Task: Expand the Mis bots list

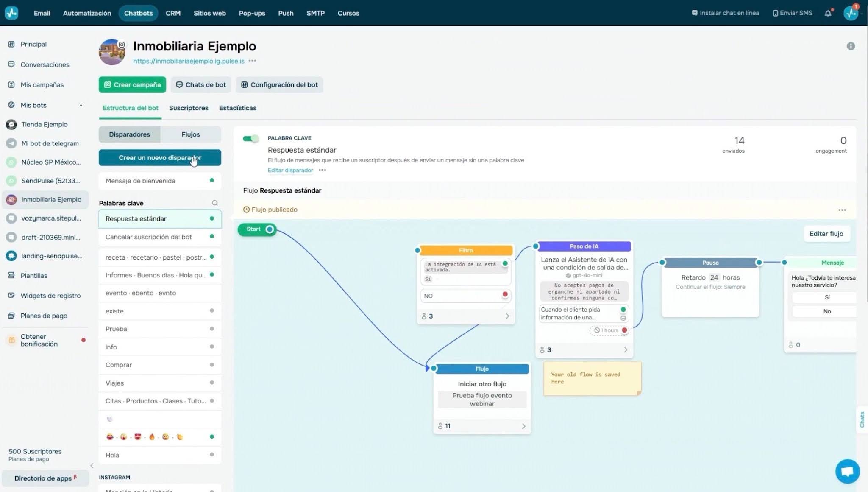Action: 81,105
